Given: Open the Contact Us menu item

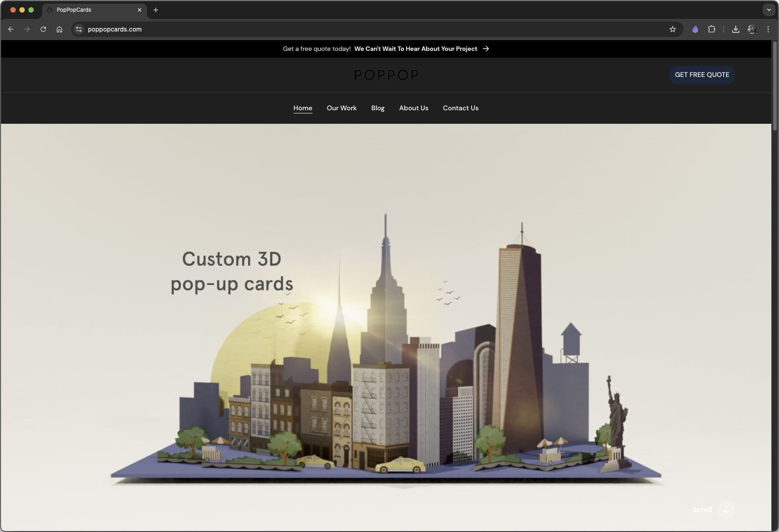Looking at the screenshot, I should (461, 108).
